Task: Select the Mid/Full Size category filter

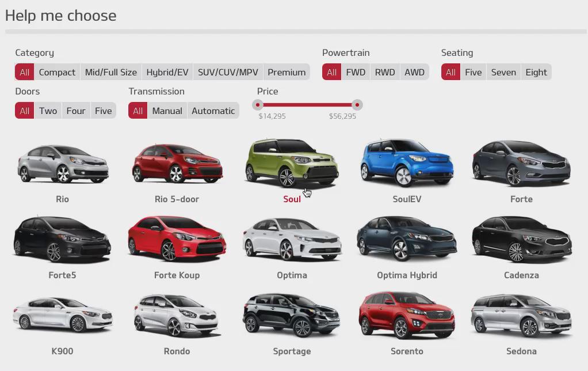Action: pyautogui.click(x=111, y=72)
